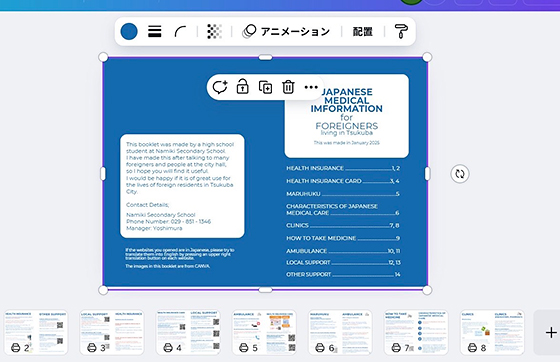Click the 'HOW TO TAKE MEDICINE' contents line
Viewport: 560px width, 362px height.
[343, 238]
